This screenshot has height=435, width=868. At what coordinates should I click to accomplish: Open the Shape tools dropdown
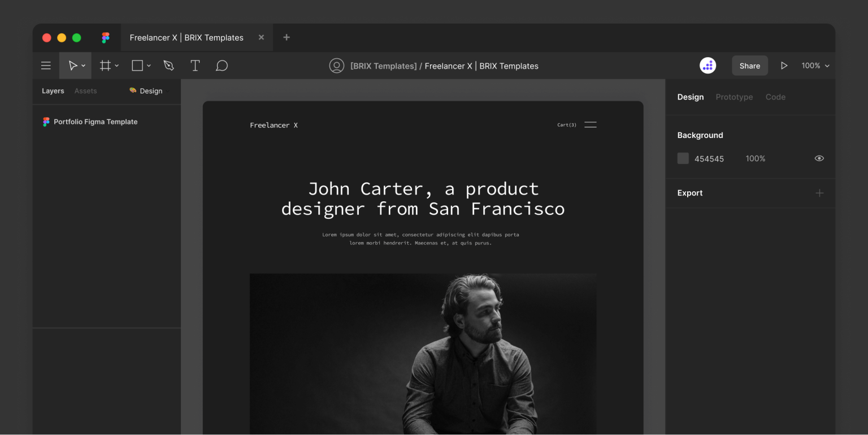(x=149, y=65)
